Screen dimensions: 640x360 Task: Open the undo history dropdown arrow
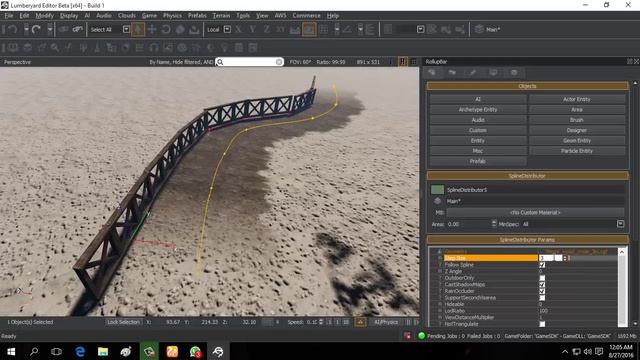(x=26, y=29)
